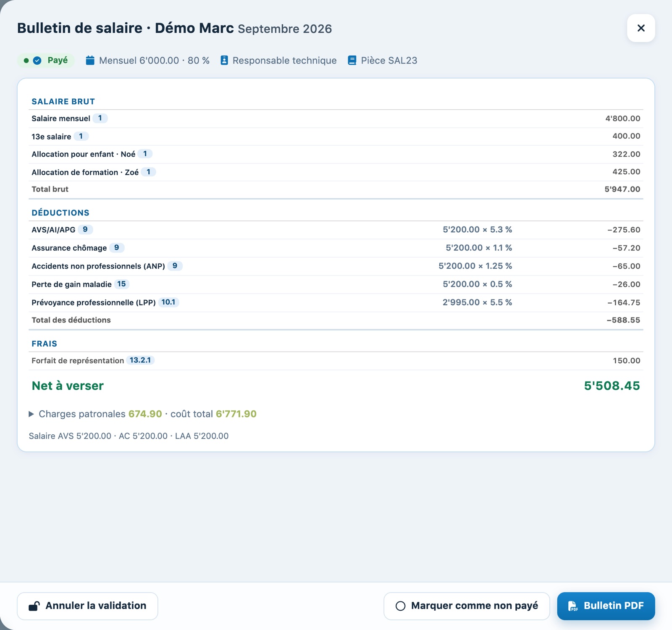Click the green dot in the Payé badge
Screen dimensions: 672x630
(x=26, y=60)
